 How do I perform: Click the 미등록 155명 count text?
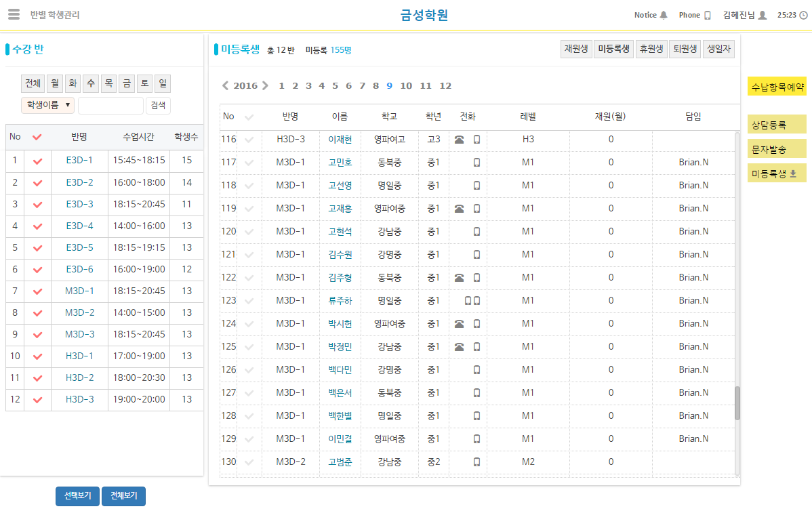[x=328, y=50]
